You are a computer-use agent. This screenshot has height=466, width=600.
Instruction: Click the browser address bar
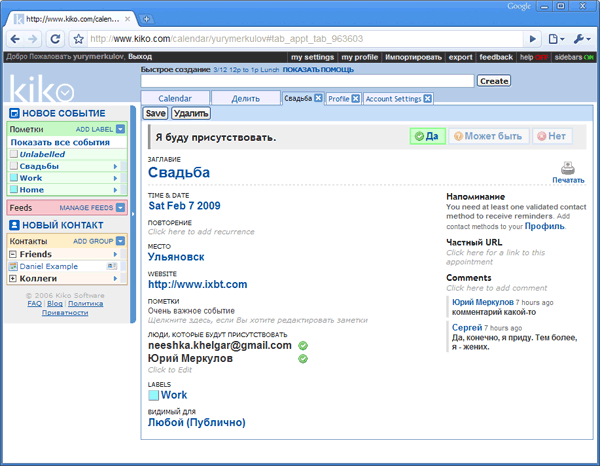305,39
